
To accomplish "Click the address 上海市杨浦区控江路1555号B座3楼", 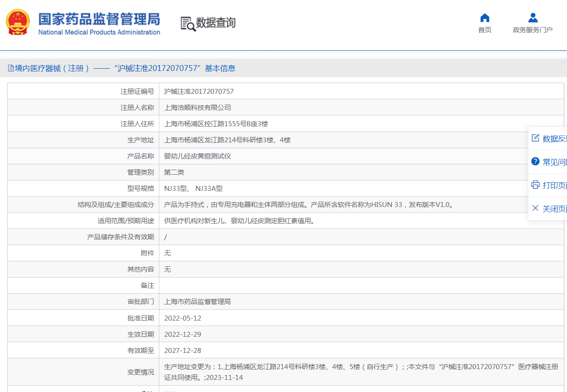I will [216, 123].
